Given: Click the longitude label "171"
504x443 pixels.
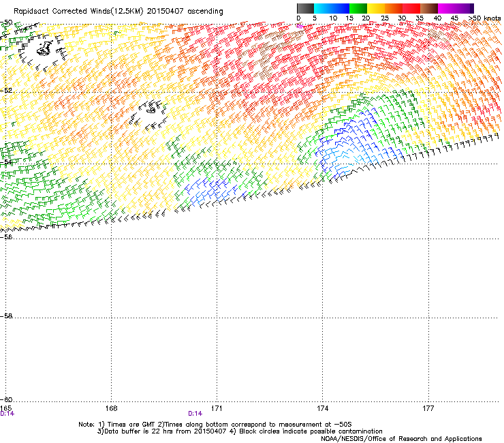Looking at the screenshot, I should tap(217, 408).
